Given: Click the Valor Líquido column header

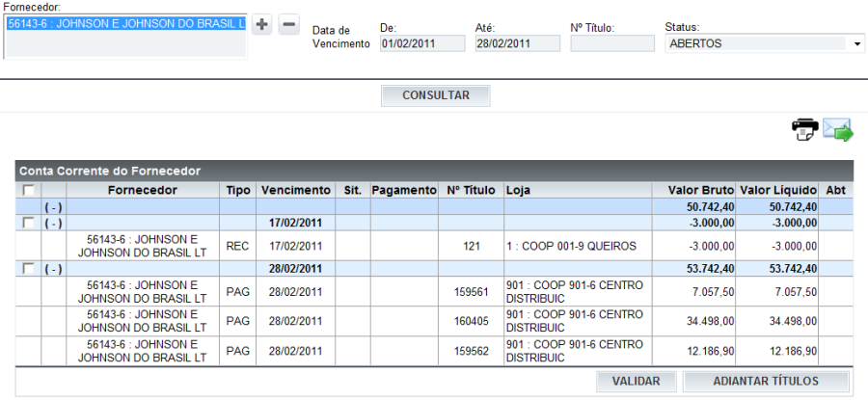Looking at the screenshot, I should pos(777,190).
